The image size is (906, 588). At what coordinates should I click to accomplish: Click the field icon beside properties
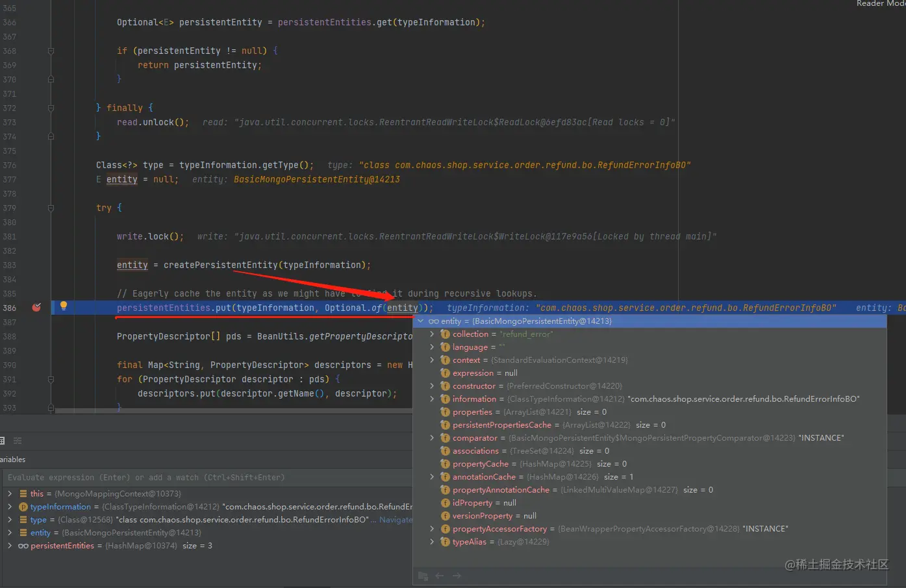coord(445,411)
